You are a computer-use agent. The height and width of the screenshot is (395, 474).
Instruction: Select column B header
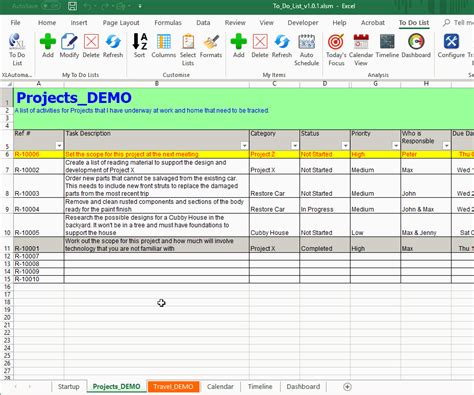[157, 84]
